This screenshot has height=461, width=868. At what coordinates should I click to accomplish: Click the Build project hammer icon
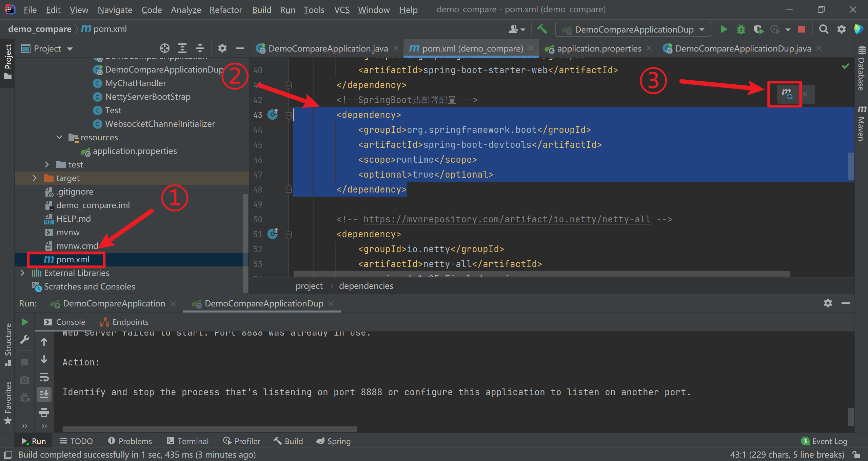coord(542,29)
